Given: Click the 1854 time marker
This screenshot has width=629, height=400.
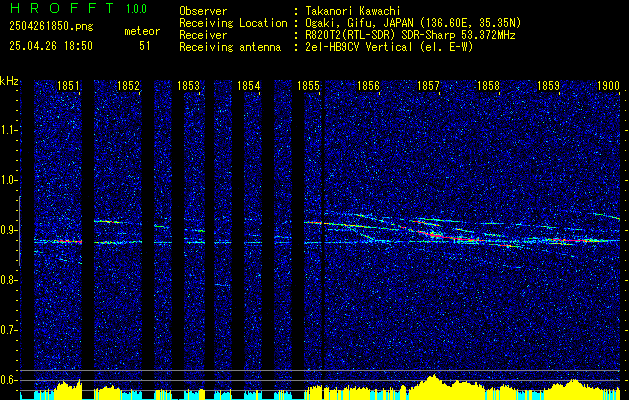Looking at the screenshot, I should tap(248, 86).
